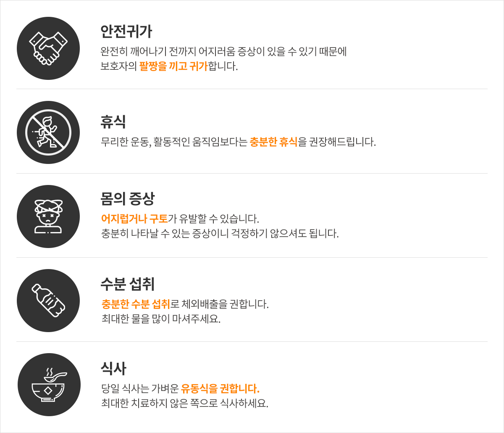Click the handshake icon for 안전귀가
504x433 pixels.
[x=48, y=48]
